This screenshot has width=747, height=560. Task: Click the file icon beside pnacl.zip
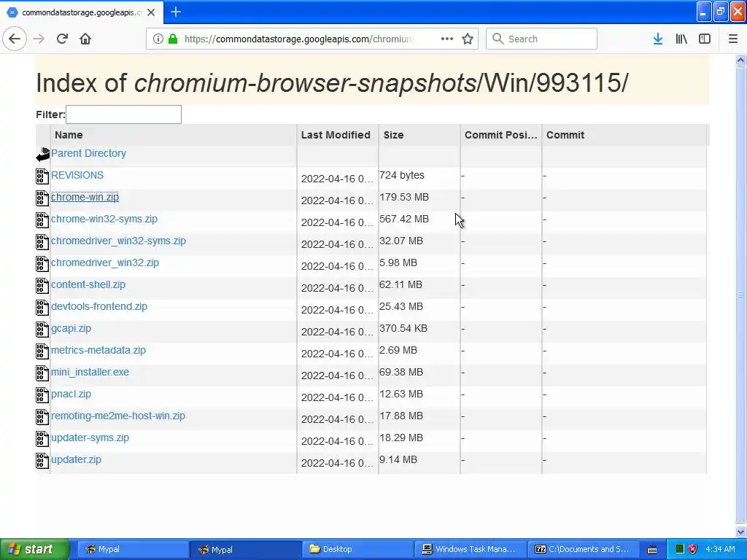click(x=42, y=394)
